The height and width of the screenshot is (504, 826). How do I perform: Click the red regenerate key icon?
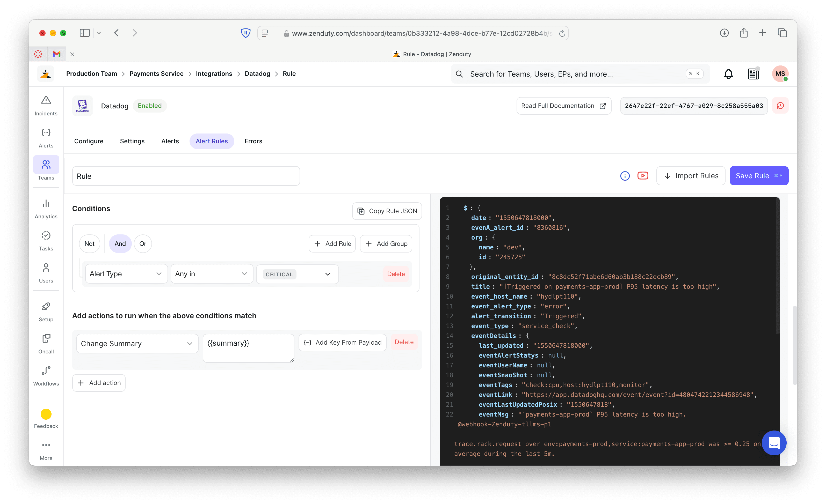(780, 106)
